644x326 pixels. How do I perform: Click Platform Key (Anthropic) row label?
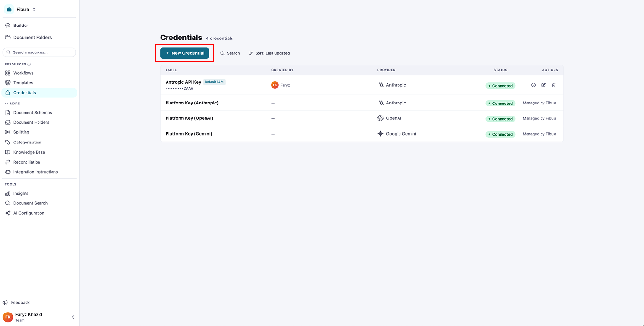click(192, 103)
